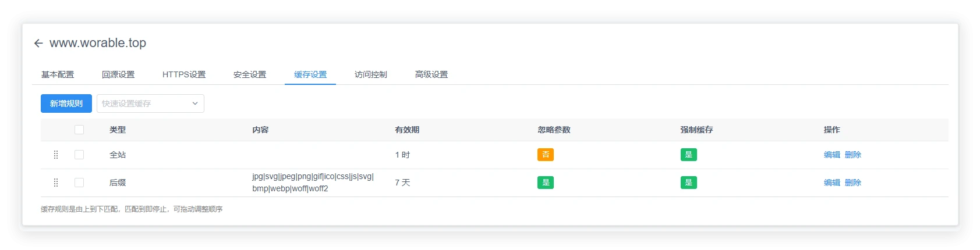980x250 pixels.
Task: Open the 访问控制 tab
Action: click(371, 74)
